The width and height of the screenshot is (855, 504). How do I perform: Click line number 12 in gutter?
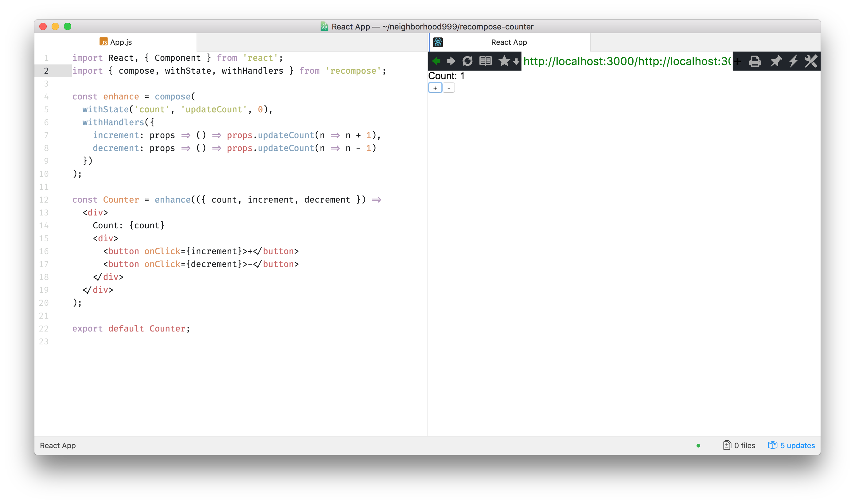pyautogui.click(x=44, y=200)
